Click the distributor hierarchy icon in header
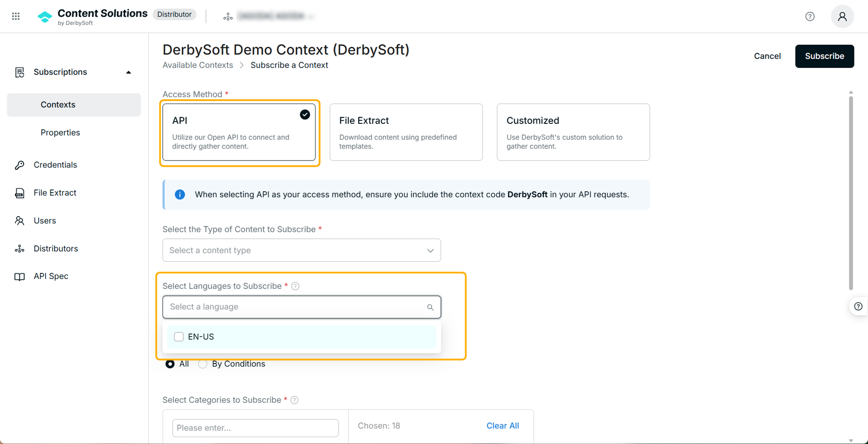Screen dimensions: 868x444 (x=228, y=17)
